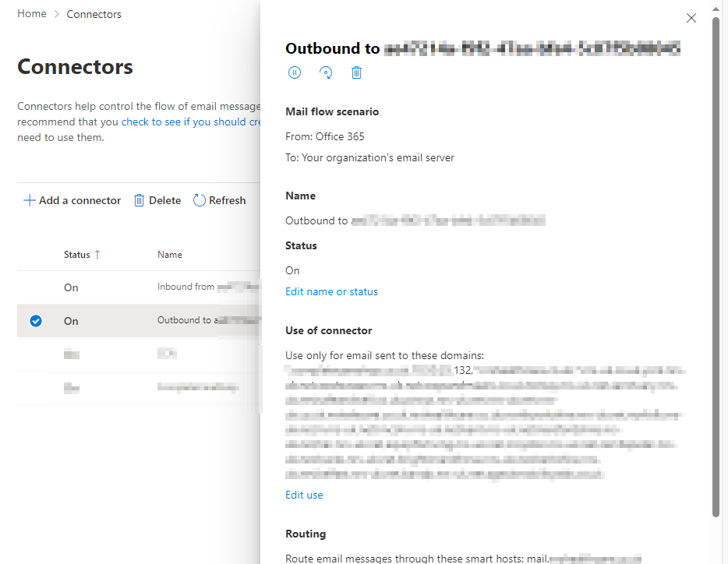This screenshot has width=728, height=564.
Task: Click the plus icon beside Add a connector
Action: click(x=30, y=200)
